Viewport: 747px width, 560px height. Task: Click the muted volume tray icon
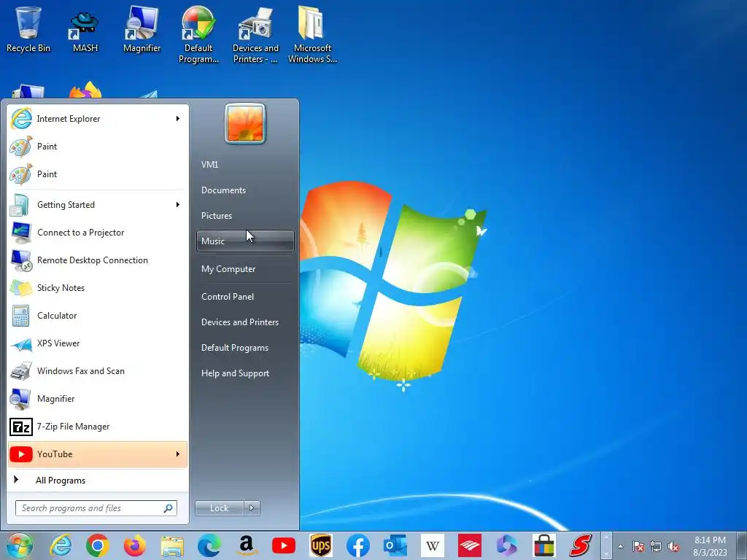pos(673,546)
